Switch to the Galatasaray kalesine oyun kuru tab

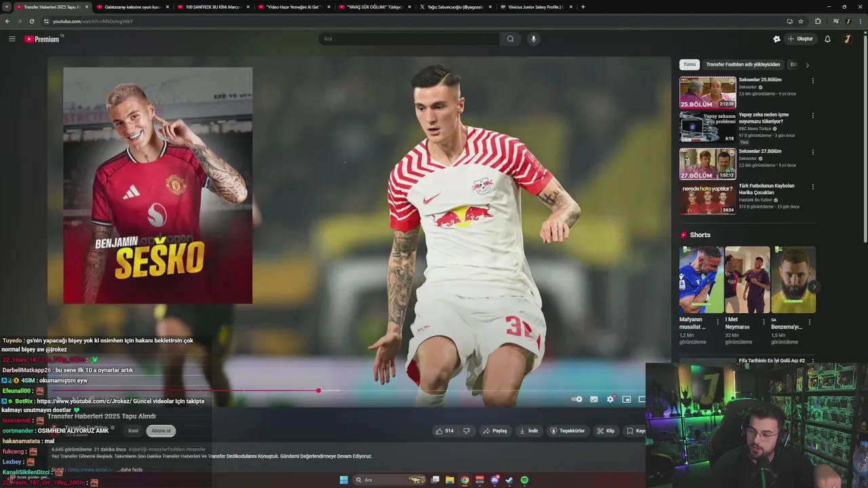(132, 7)
